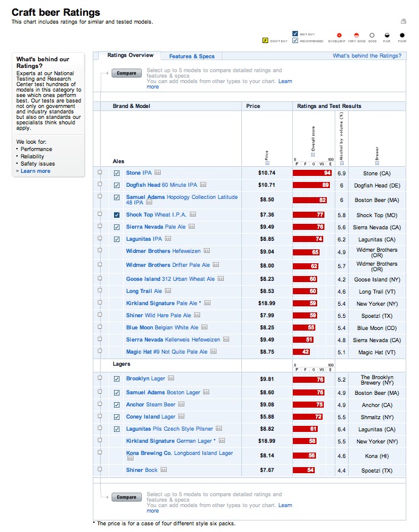This screenshot has height=532, width=419.
Task: Expand Alcohol by volume column sort control
Action: click(342, 163)
